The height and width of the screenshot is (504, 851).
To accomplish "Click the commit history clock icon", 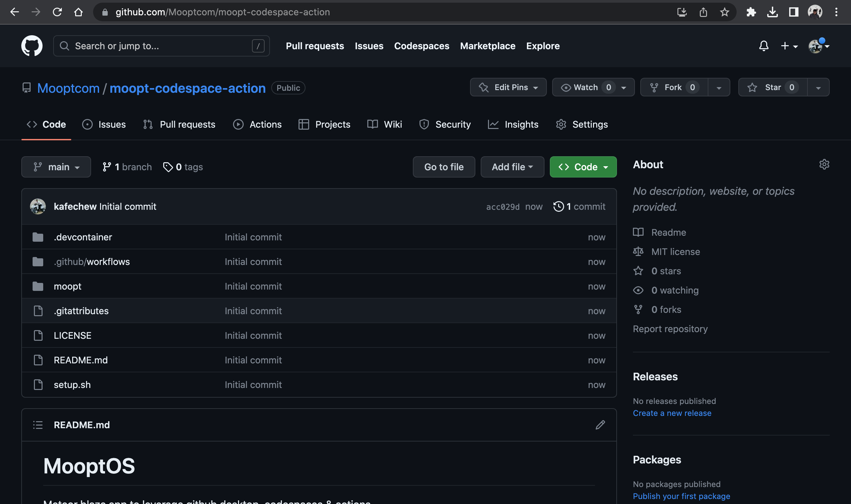I will point(558,206).
